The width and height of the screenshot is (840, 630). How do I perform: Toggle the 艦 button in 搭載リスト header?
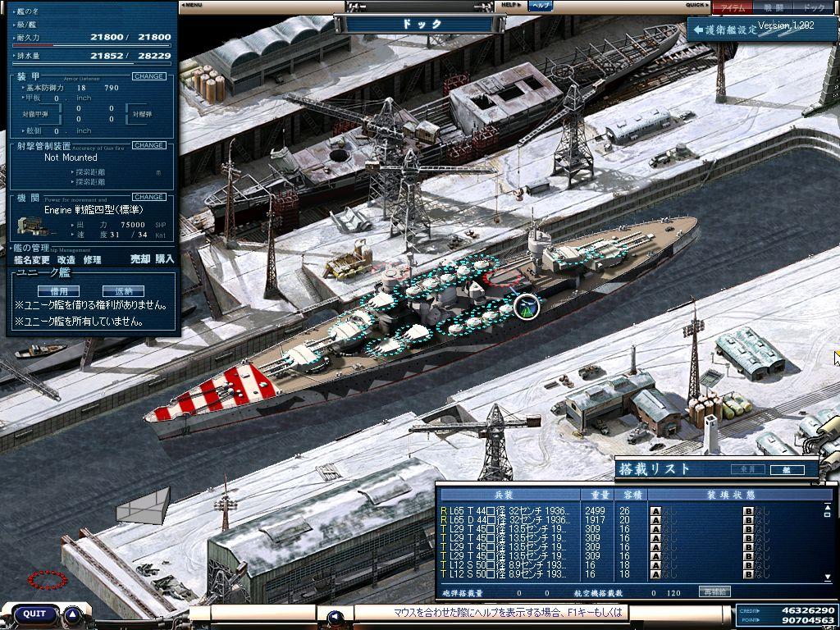tap(786, 470)
